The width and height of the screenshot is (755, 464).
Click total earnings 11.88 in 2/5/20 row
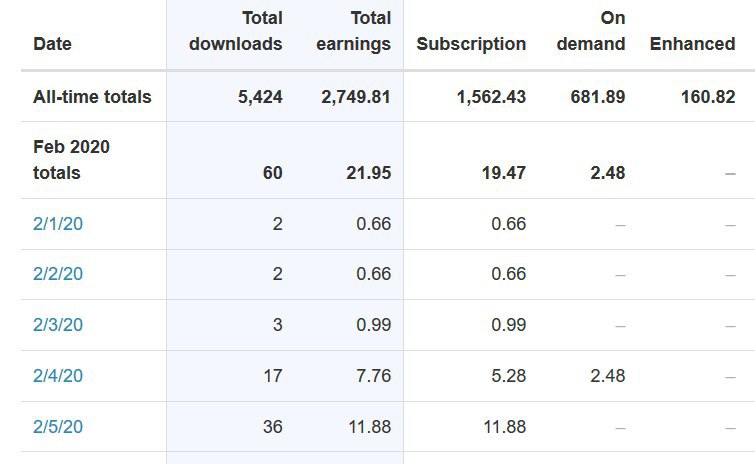tap(370, 427)
